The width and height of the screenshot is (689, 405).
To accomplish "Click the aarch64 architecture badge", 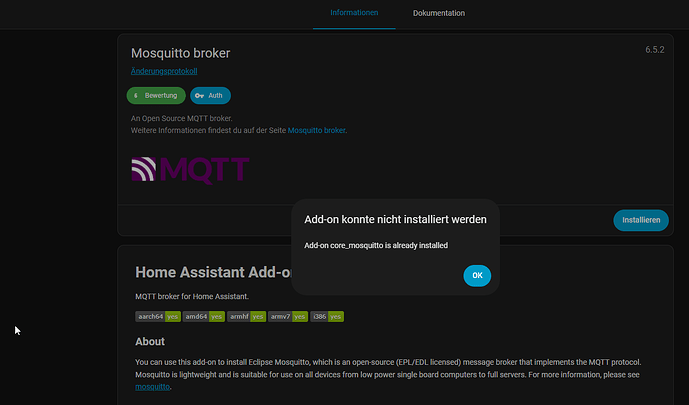I will 158,316.
